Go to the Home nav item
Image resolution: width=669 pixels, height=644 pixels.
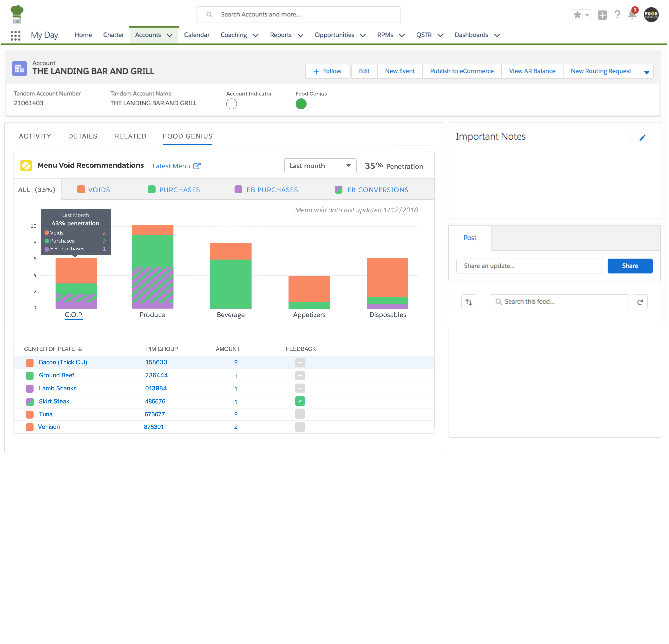pyautogui.click(x=83, y=35)
